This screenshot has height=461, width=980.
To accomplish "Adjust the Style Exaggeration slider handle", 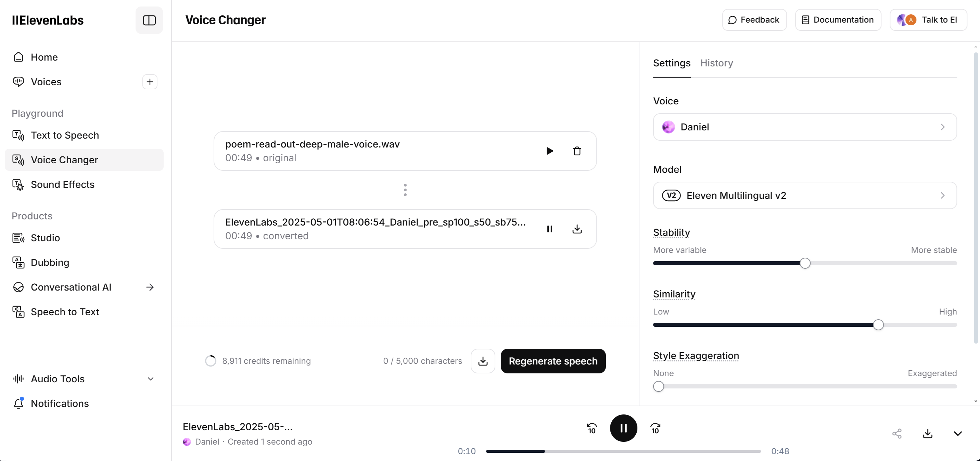I will [658, 386].
